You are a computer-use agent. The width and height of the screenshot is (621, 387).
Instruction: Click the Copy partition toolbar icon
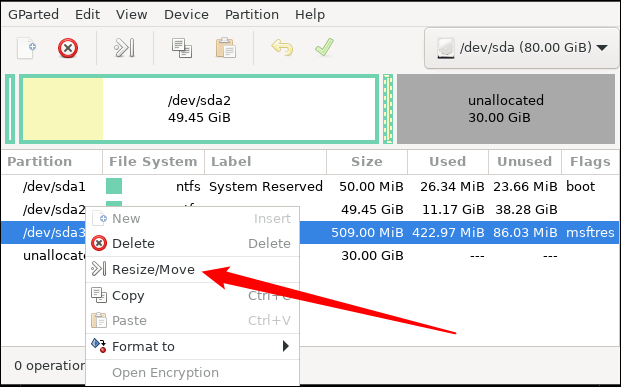click(x=182, y=48)
